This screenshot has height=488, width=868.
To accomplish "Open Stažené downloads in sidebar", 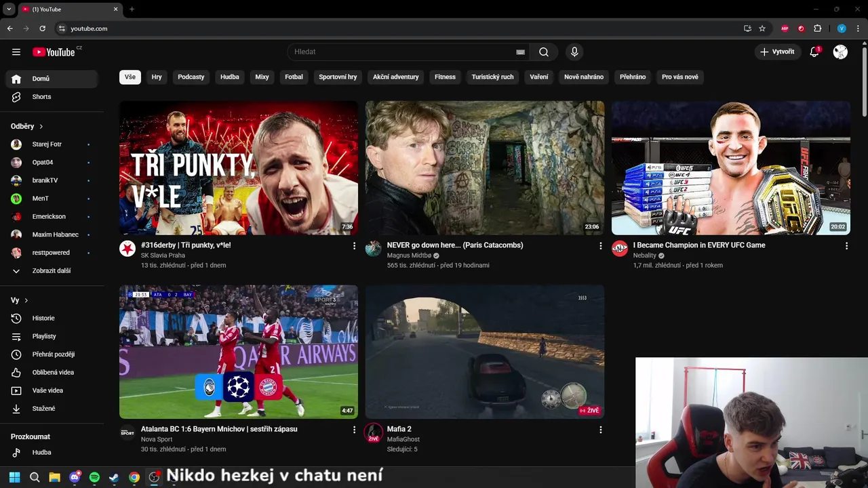I will click(52, 409).
